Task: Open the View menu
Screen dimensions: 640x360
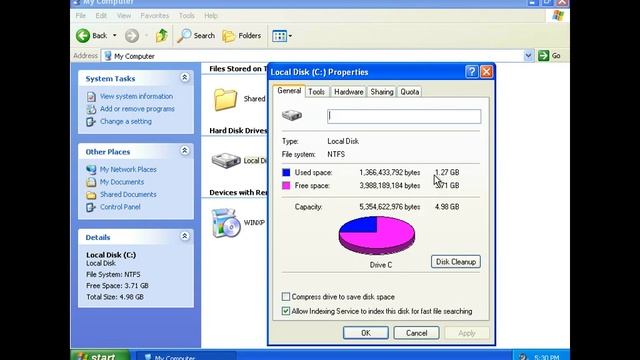Action: pyautogui.click(x=124, y=16)
